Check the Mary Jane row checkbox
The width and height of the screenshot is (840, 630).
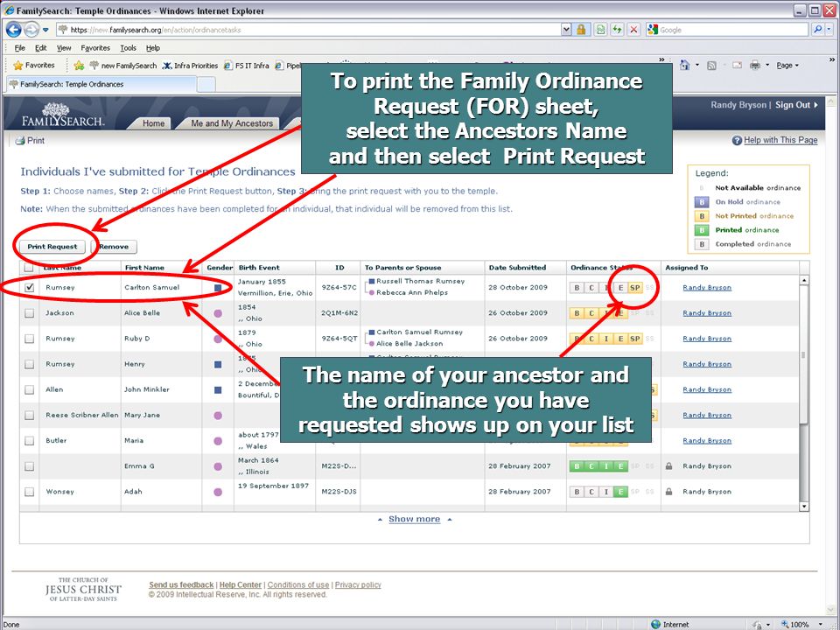(30, 415)
